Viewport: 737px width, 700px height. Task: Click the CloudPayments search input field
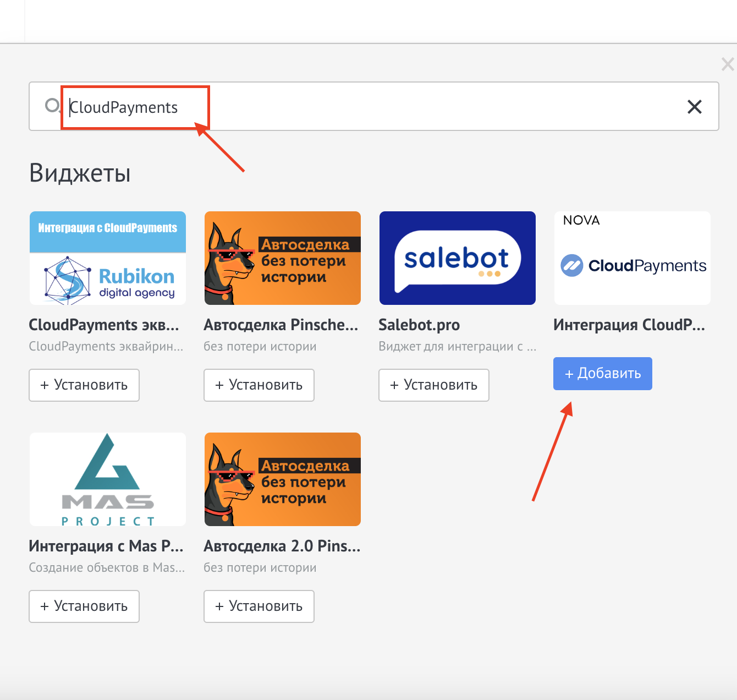(x=385, y=107)
